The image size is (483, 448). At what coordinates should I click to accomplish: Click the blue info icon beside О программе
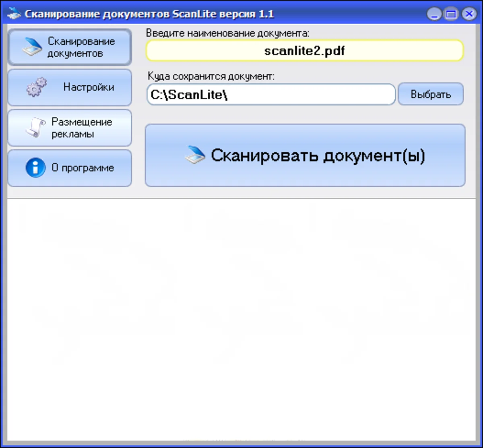35,167
